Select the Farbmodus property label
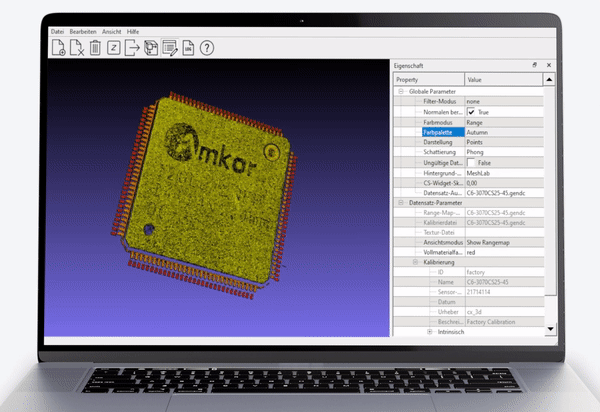This screenshot has width=600, height=412. pyautogui.click(x=438, y=122)
